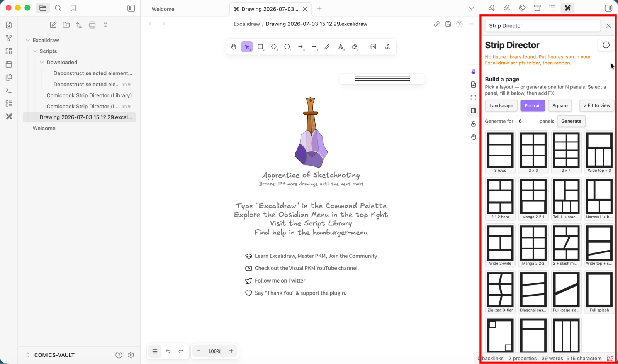Choose the Arrow drawing tool
Viewport: 618px width, 364px height.
(301, 47)
